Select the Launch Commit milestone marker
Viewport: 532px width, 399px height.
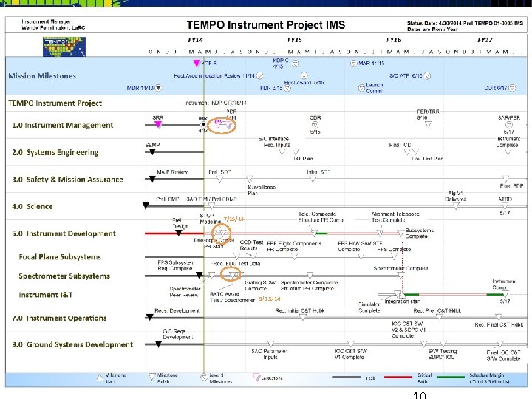361,88
